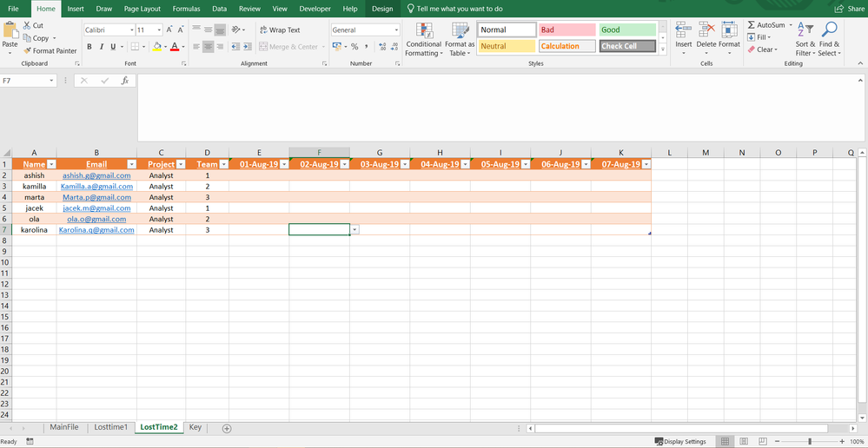868x448 pixels.
Task: Open Format as Table gallery
Action: (460, 39)
